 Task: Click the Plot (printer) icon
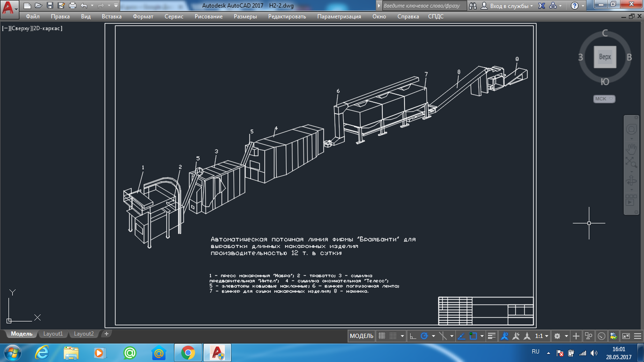pos(71,6)
